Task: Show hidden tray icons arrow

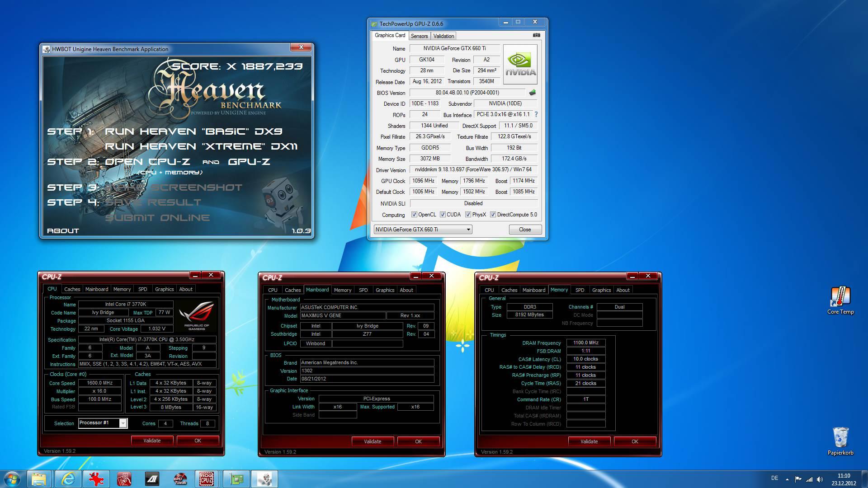Action: tap(787, 479)
